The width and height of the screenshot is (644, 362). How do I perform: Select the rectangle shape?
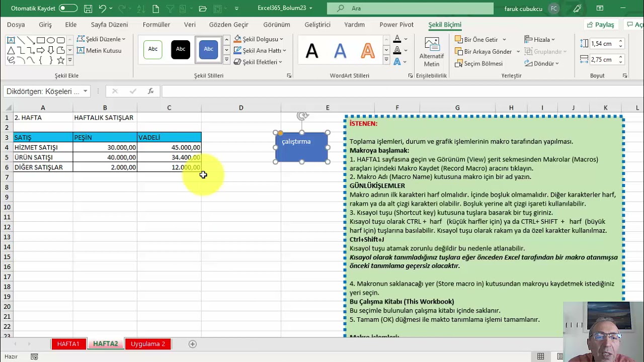click(x=41, y=40)
